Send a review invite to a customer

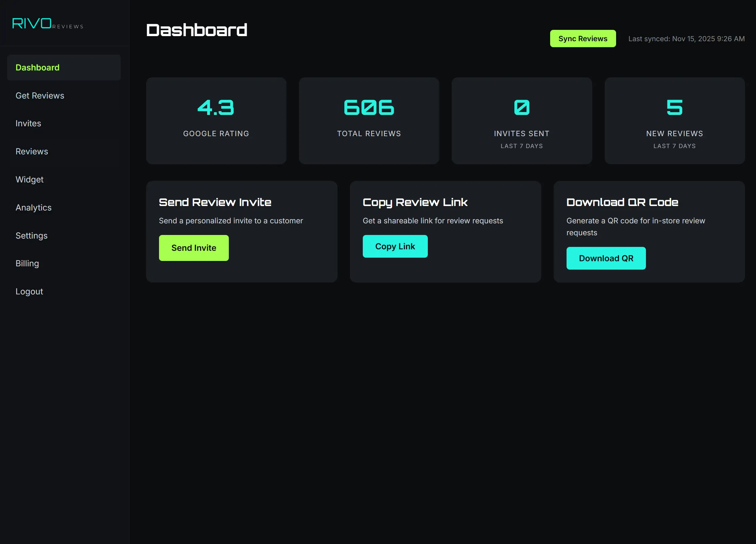pos(194,248)
